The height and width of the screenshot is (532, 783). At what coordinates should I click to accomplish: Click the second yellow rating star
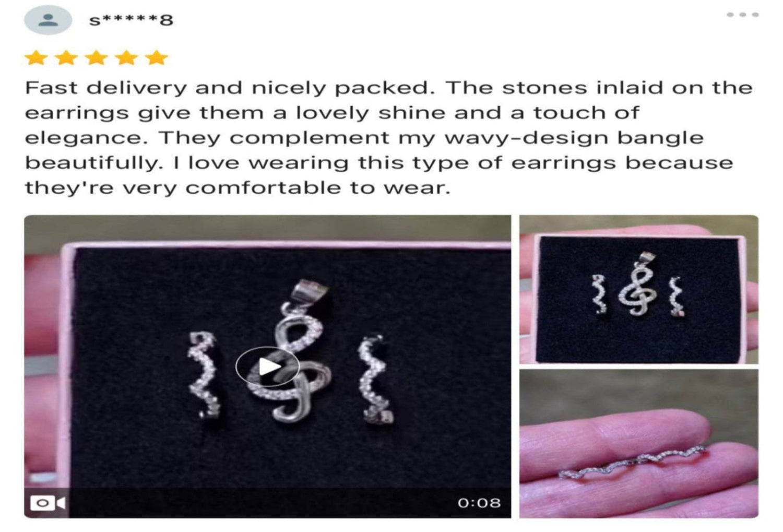pos(66,57)
